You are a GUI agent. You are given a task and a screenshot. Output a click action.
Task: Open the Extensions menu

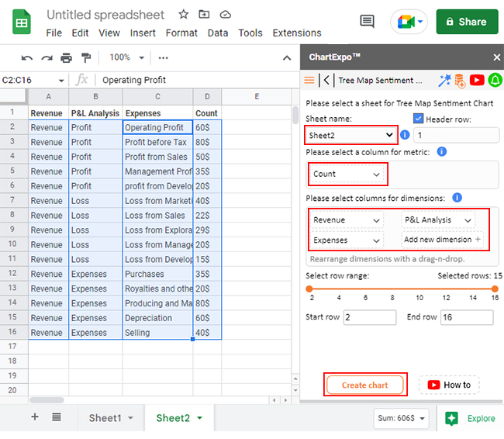(x=297, y=33)
